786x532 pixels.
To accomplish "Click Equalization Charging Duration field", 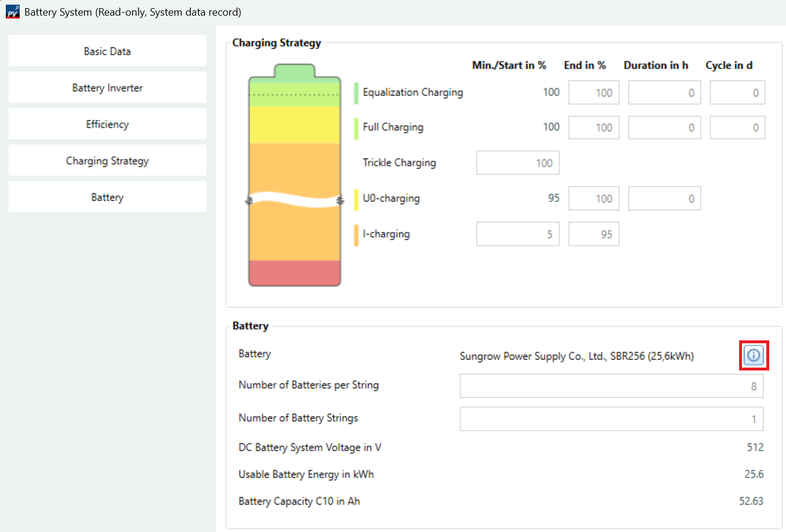I will click(664, 93).
